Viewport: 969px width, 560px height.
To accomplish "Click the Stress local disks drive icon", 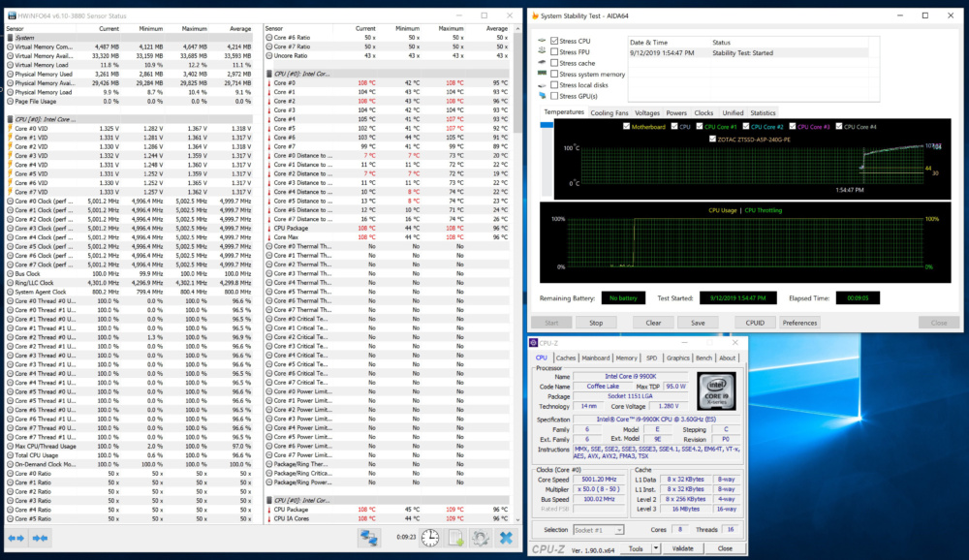I will click(542, 84).
